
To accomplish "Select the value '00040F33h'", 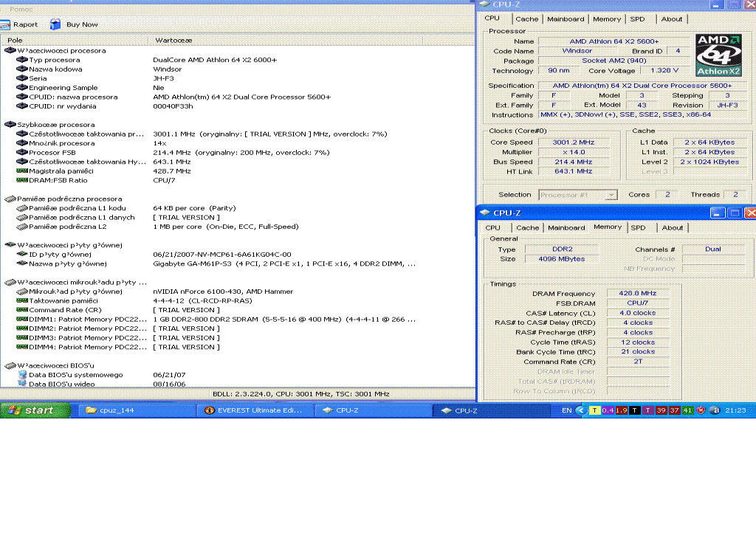I will [173, 106].
